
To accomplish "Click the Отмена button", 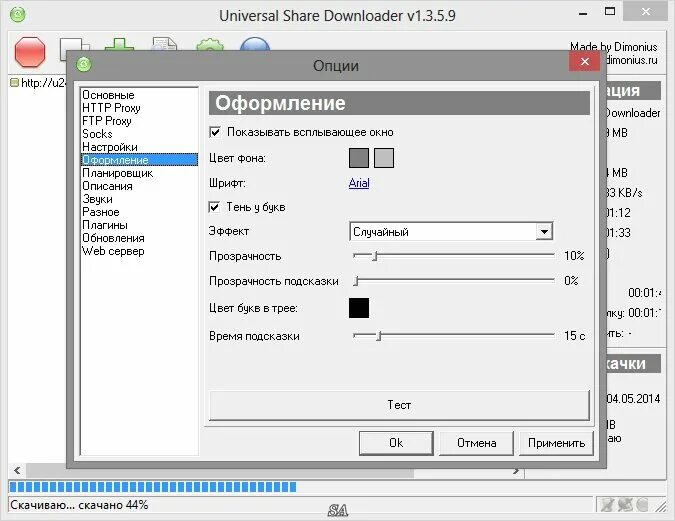I will coord(477,443).
